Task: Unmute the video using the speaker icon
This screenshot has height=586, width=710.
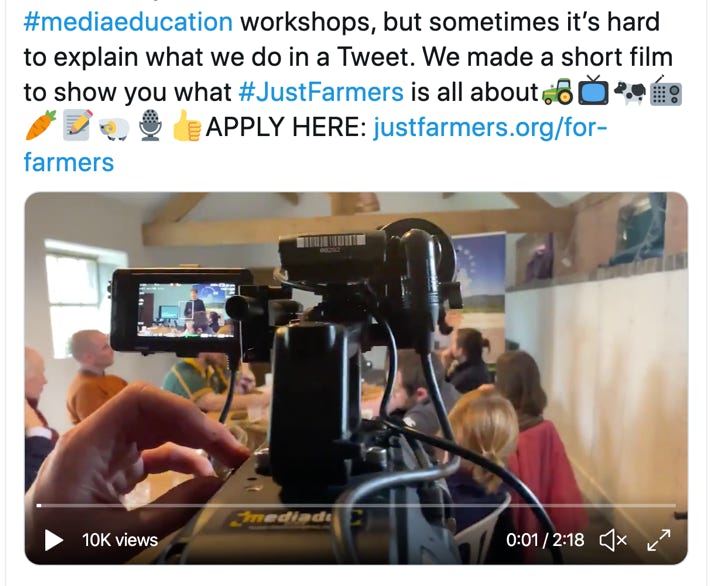Action: pyautogui.click(x=613, y=540)
